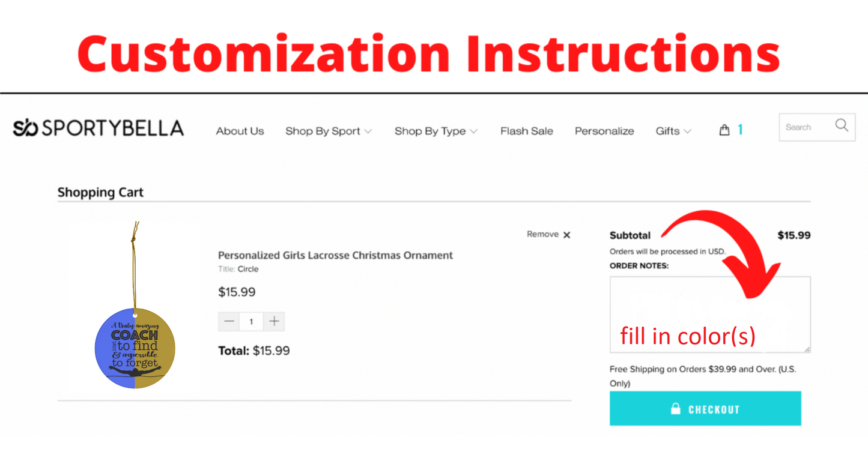The height and width of the screenshot is (455, 868).
Task: Click the coach ornament product thumbnail
Action: 135,347
